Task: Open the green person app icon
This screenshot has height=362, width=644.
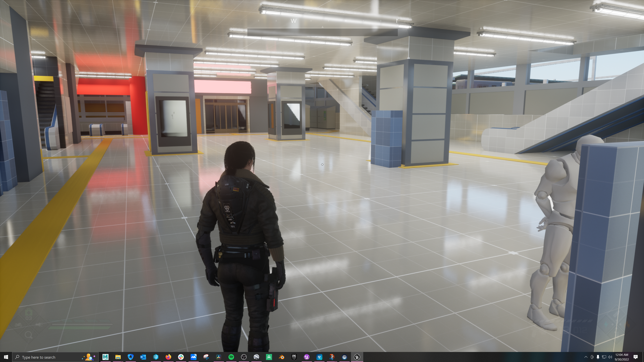Action: click(x=269, y=357)
